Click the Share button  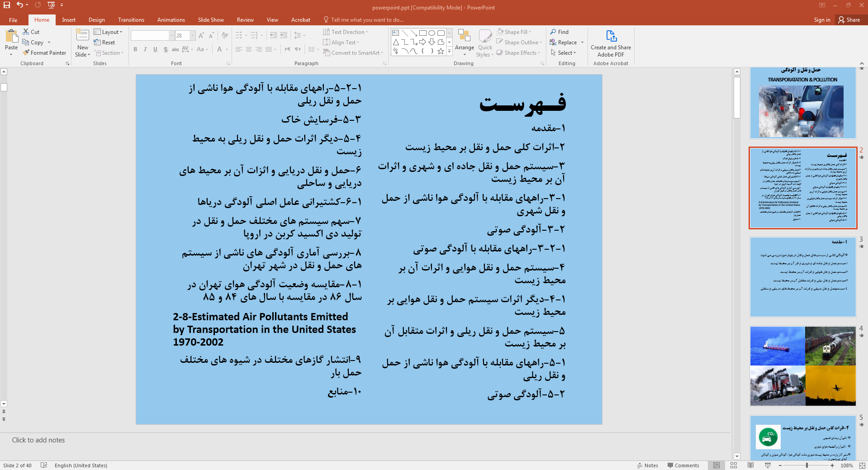(849, 20)
